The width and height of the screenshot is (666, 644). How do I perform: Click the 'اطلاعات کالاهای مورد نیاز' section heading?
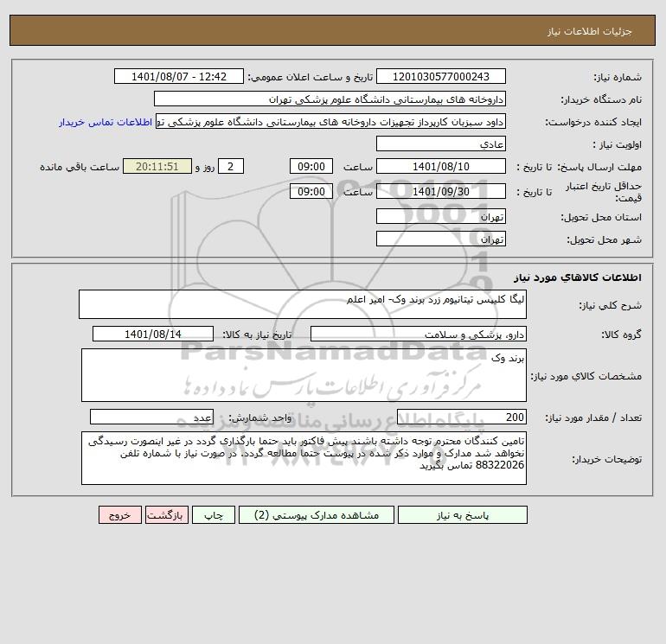[x=578, y=277]
